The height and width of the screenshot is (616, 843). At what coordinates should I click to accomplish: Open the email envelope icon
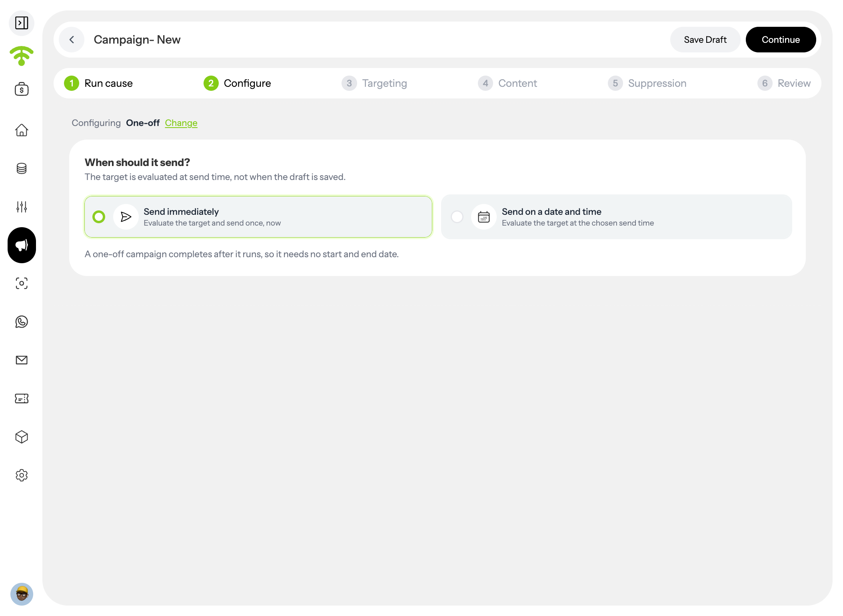[x=22, y=360]
